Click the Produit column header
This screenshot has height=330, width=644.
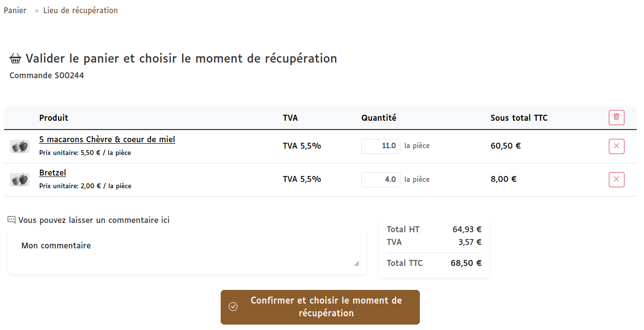coord(54,118)
